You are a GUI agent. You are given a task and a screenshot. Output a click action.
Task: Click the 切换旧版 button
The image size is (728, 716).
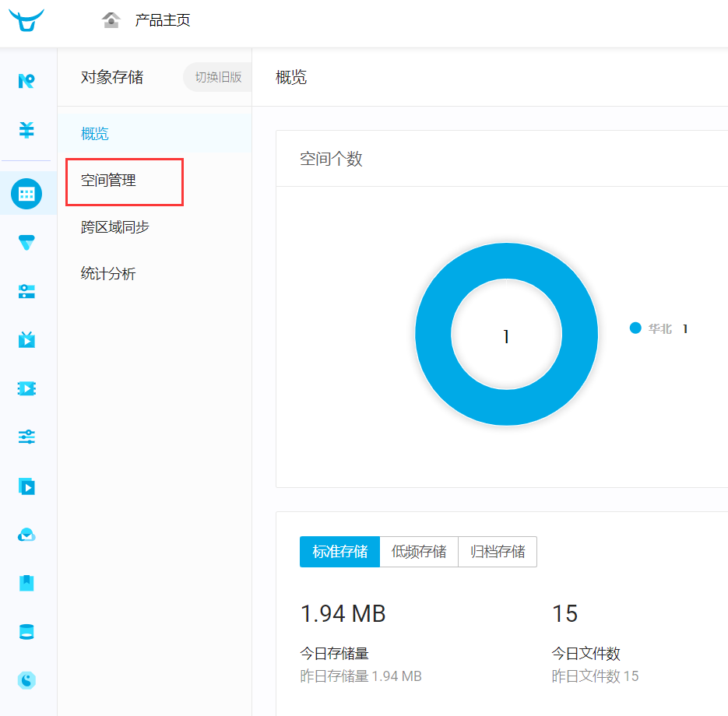point(218,77)
